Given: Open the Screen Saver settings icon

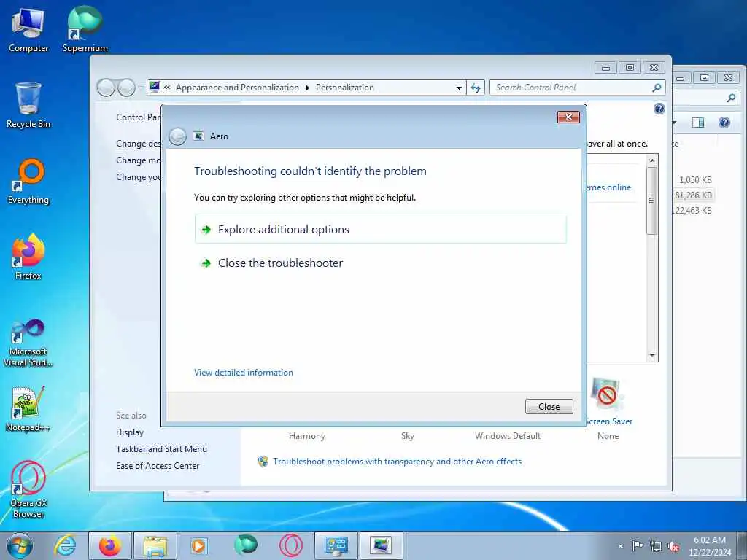Looking at the screenshot, I should pos(606,395).
